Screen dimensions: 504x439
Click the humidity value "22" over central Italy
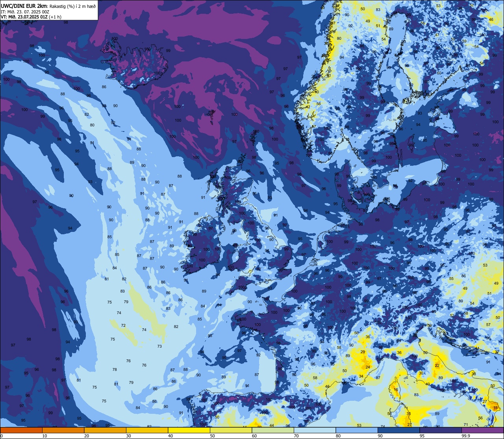pyautogui.click(x=437, y=365)
